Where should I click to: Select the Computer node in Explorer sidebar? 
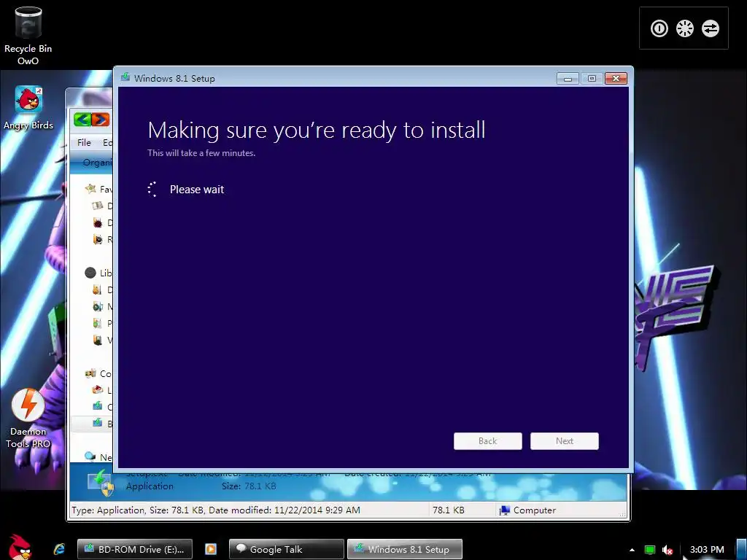pyautogui.click(x=90, y=373)
